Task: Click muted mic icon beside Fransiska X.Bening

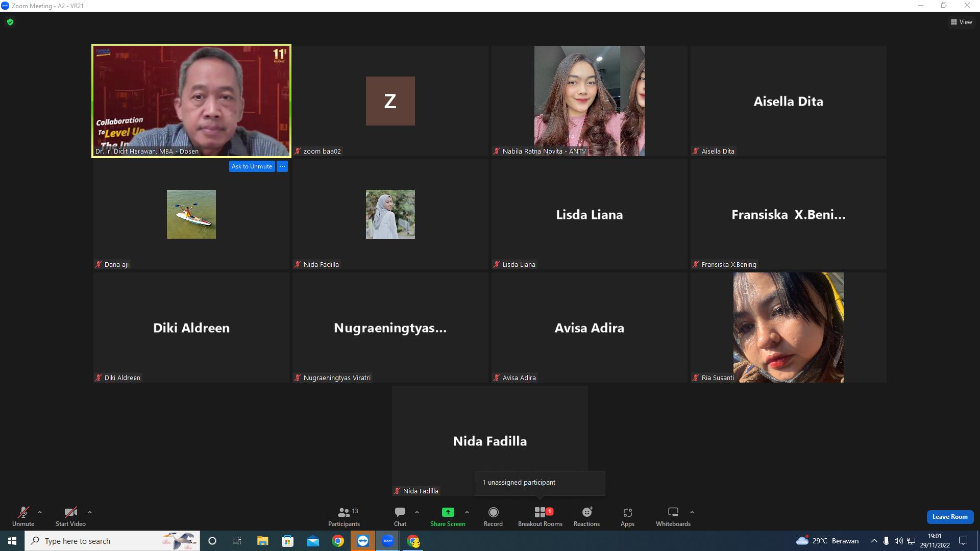Action: tap(696, 264)
